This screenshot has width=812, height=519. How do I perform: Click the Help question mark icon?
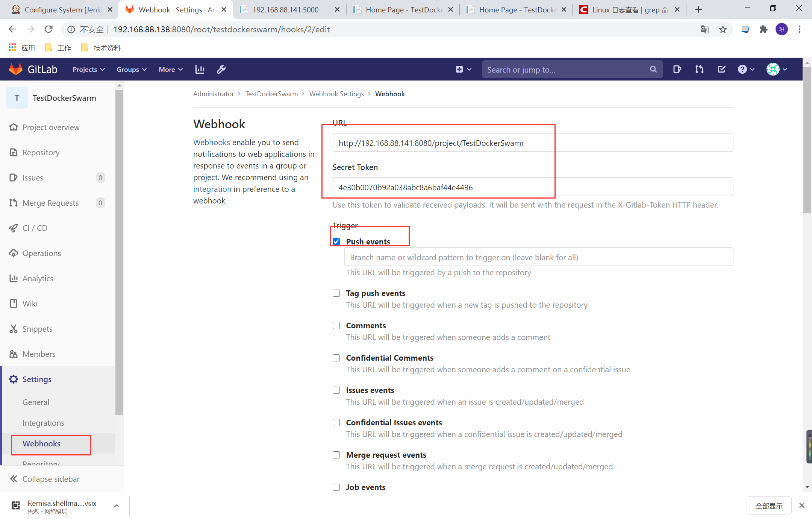tap(742, 69)
